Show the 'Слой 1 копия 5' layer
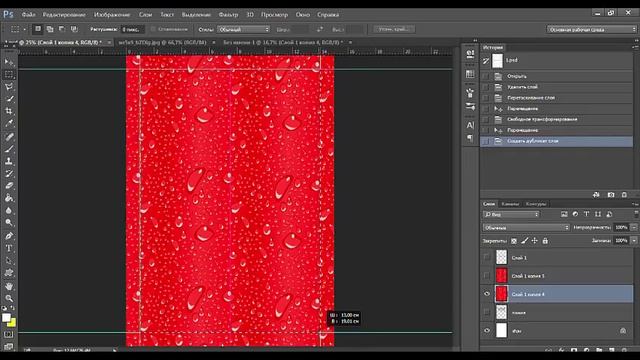The width and height of the screenshot is (640, 360). [x=487, y=276]
